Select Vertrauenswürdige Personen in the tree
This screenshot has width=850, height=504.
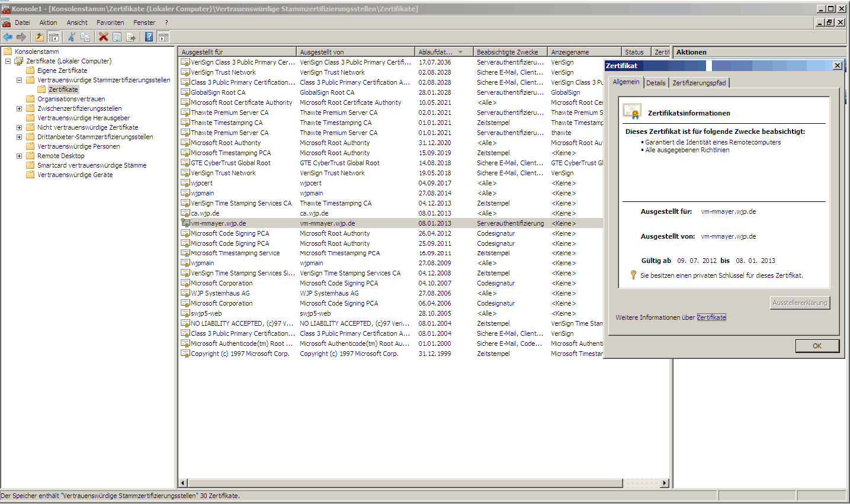[79, 146]
